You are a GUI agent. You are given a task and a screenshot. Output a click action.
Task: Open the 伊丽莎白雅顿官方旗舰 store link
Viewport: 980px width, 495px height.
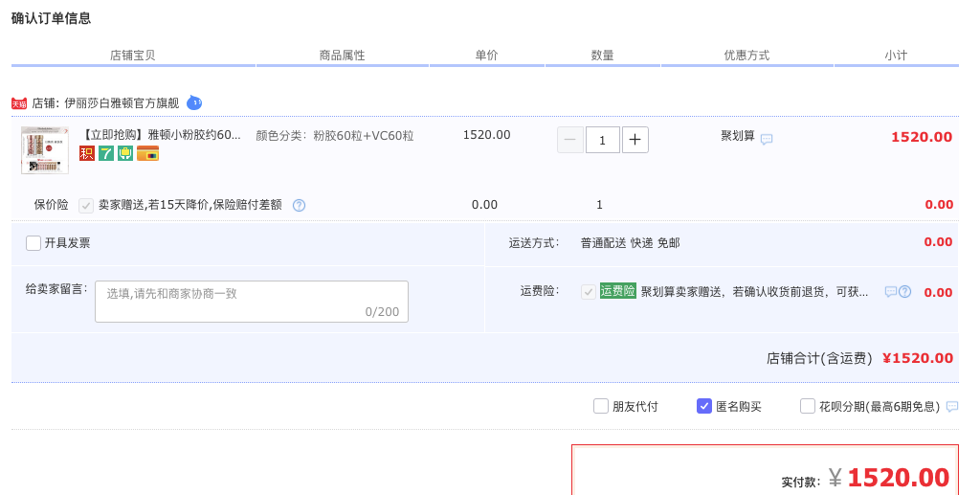[x=122, y=103]
